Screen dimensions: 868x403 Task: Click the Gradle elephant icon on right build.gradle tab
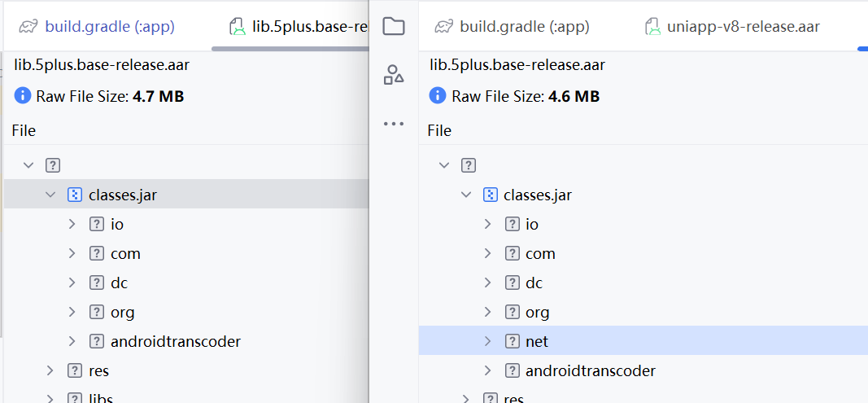click(x=443, y=27)
